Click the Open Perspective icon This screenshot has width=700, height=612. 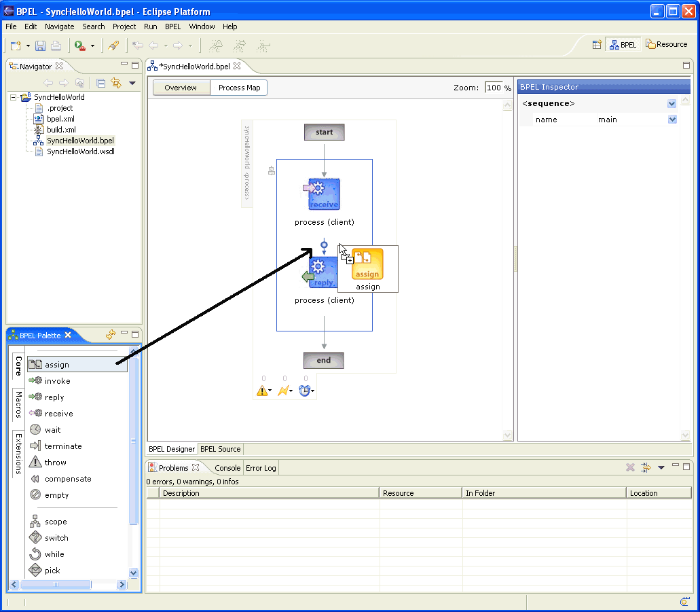coord(597,45)
